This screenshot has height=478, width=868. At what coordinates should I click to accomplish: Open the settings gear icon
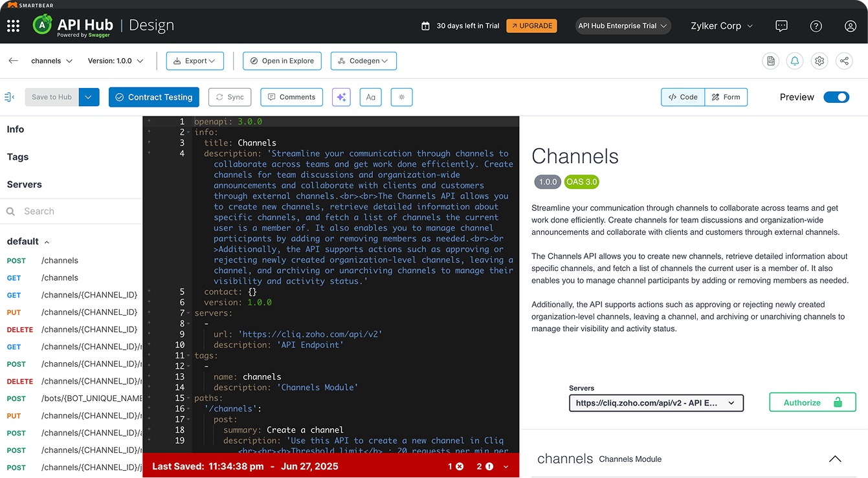click(x=819, y=61)
